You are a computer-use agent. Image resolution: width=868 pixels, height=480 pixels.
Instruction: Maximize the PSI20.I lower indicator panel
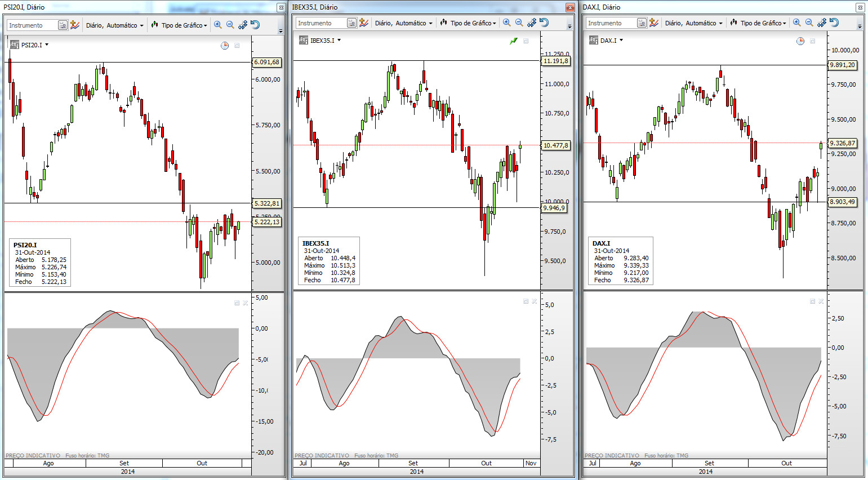(x=237, y=303)
